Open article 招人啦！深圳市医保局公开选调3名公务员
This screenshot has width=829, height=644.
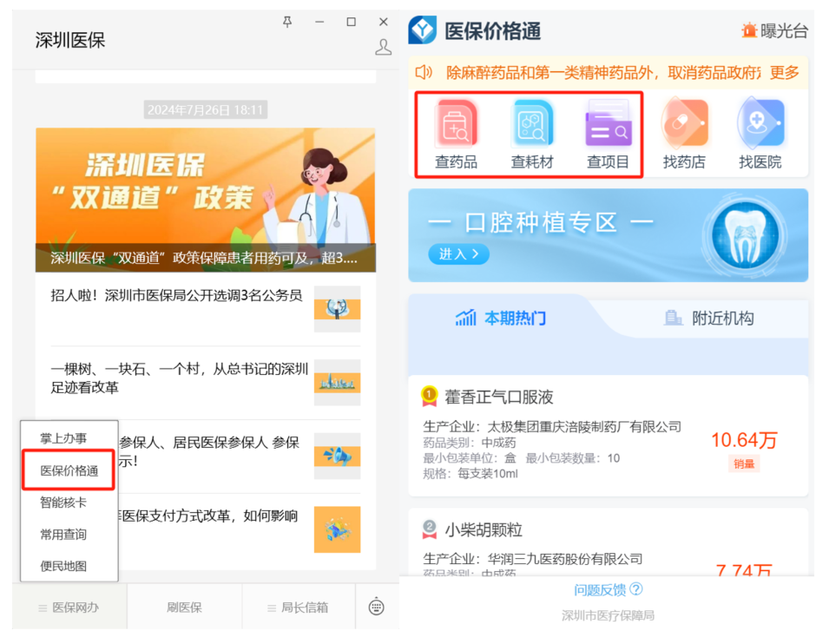[176, 295]
